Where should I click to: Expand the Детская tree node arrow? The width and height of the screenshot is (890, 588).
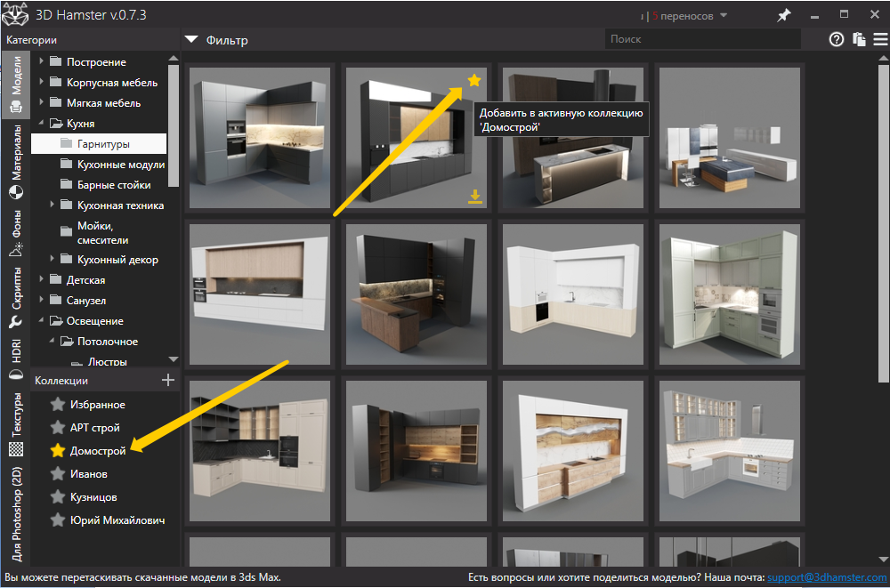(41, 279)
